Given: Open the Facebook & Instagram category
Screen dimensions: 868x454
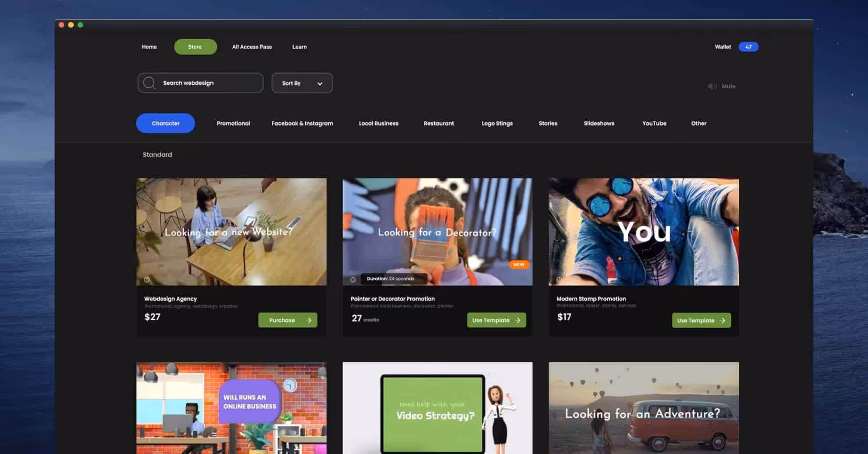Looking at the screenshot, I should [x=302, y=124].
